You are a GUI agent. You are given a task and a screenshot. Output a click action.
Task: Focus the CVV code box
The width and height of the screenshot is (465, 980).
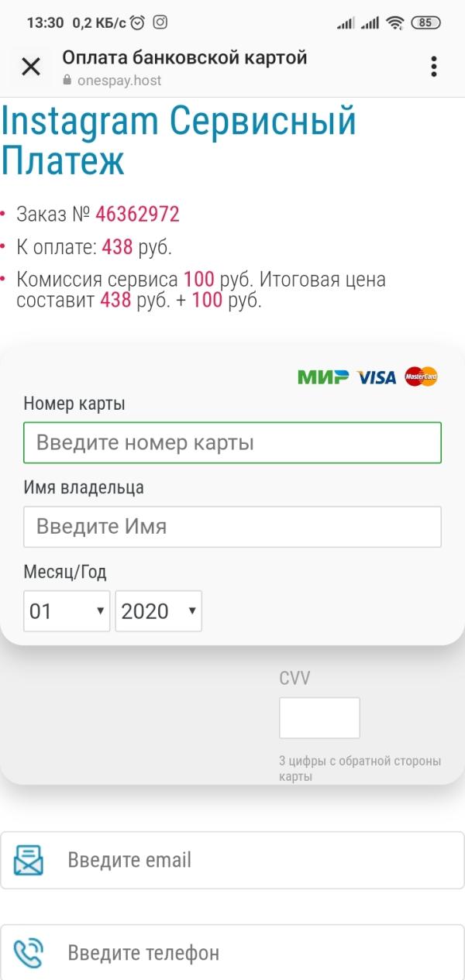coord(319,717)
